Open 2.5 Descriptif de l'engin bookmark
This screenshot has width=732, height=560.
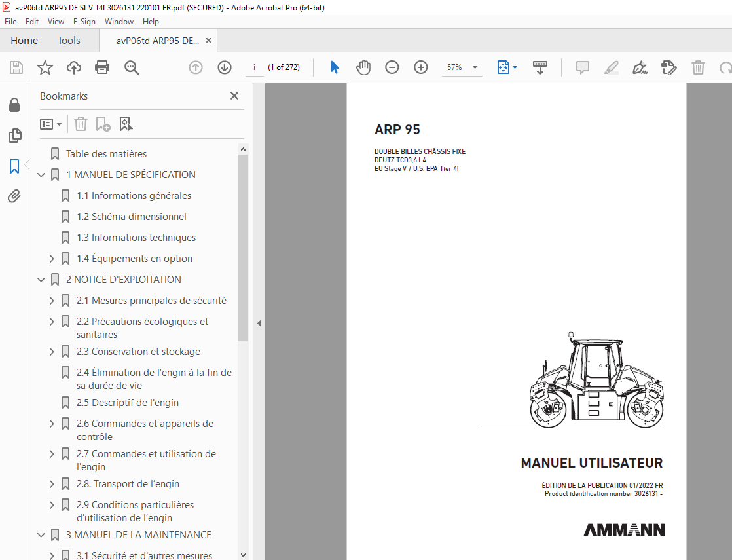128,403
